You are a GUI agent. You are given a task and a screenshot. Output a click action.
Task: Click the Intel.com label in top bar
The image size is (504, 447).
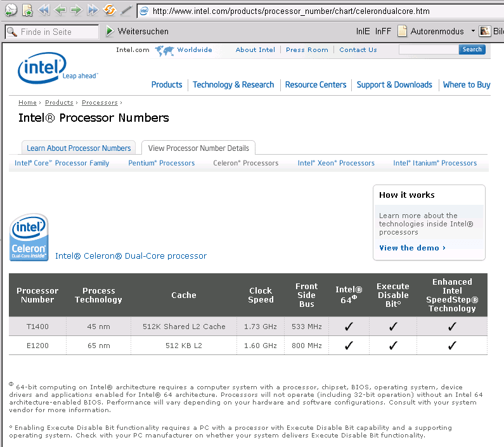pos(132,50)
